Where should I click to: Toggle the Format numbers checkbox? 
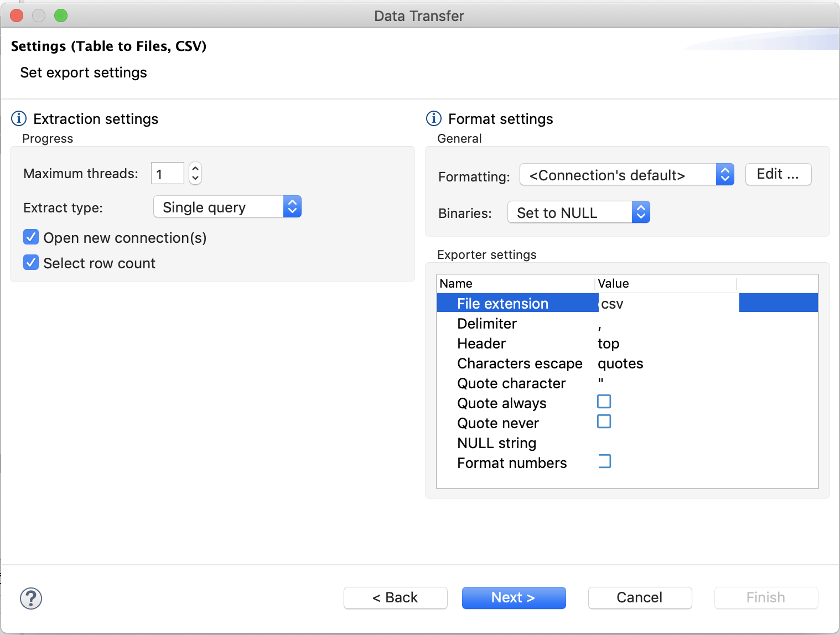click(604, 461)
